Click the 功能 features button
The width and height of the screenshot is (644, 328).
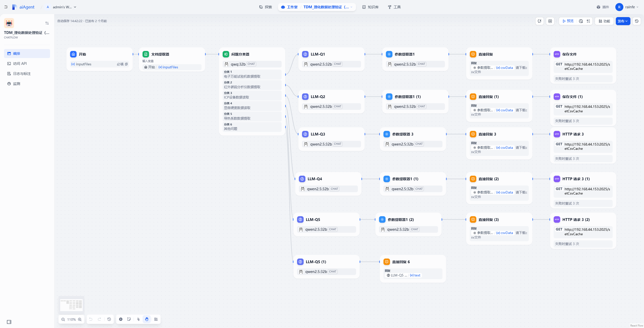(x=604, y=21)
